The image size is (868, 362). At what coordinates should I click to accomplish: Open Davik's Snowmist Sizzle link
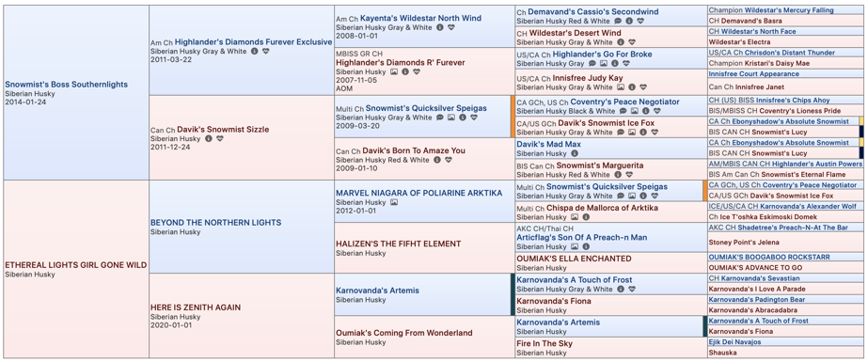223,130
